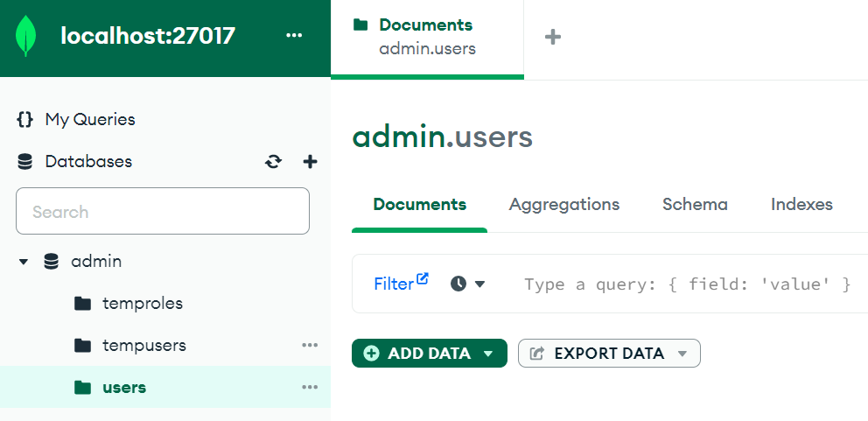This screenshot has width=868, height=421.
Task: Open the Filter documentation link
Action: [402, 283]
